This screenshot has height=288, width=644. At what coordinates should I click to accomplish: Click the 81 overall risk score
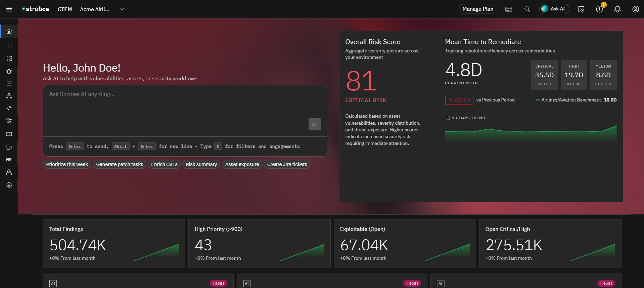click(361, 81)
